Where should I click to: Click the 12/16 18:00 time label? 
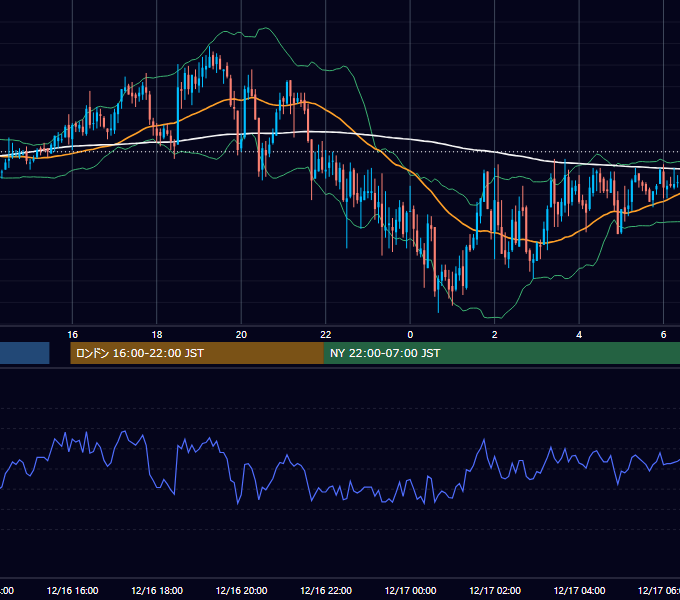click(x=157, y=590)
